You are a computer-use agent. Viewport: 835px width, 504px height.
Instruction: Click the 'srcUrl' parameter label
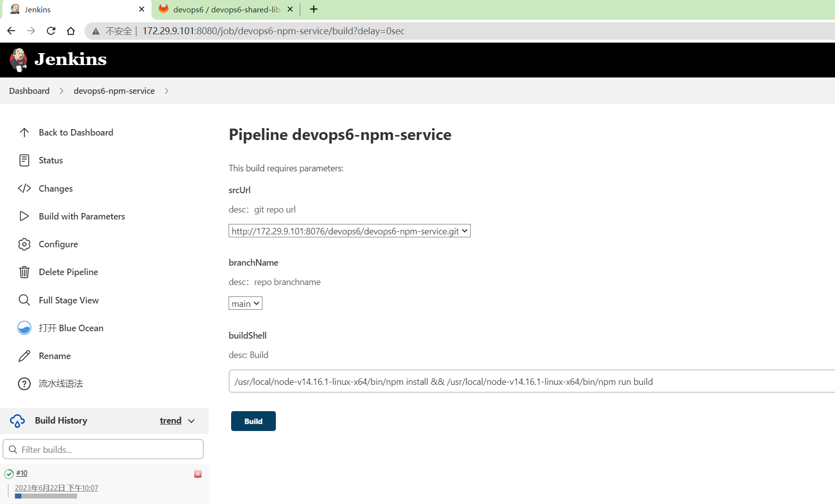240,190
